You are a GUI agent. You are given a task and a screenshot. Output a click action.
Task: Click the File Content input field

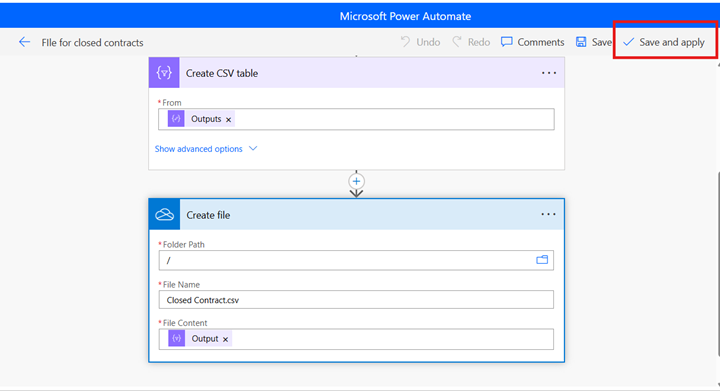click(356, 339)
